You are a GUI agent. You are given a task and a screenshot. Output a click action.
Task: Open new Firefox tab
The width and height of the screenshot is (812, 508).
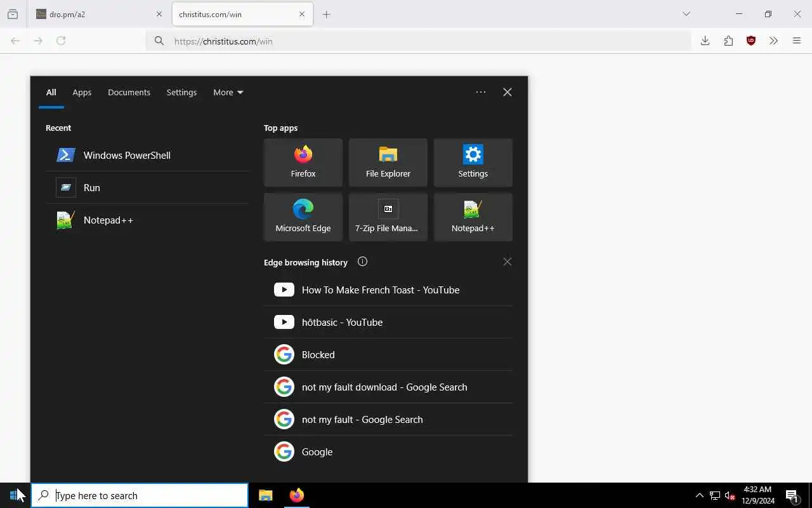pyautogui.click(x=326, y=14)
